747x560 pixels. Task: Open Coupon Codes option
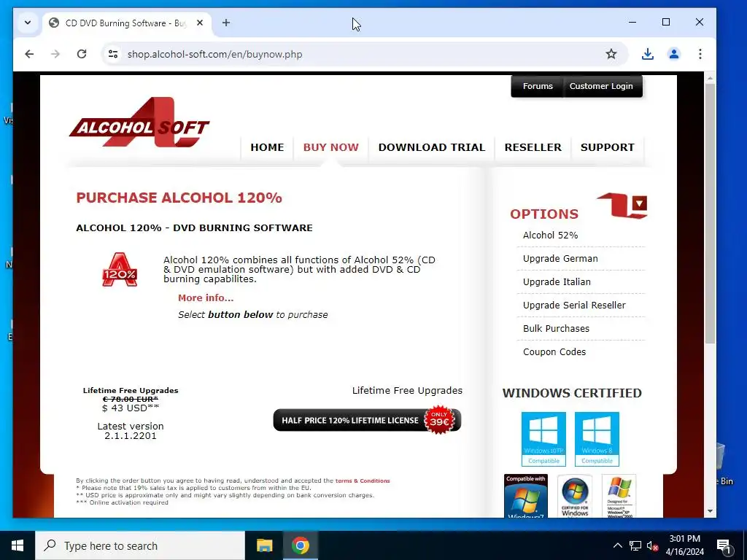tap(554, 352)
